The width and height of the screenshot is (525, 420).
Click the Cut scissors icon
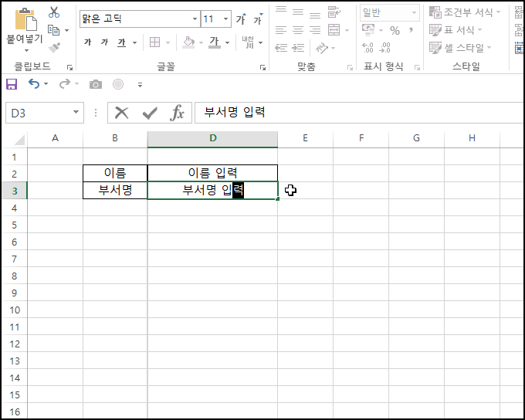tap(53, 12)
